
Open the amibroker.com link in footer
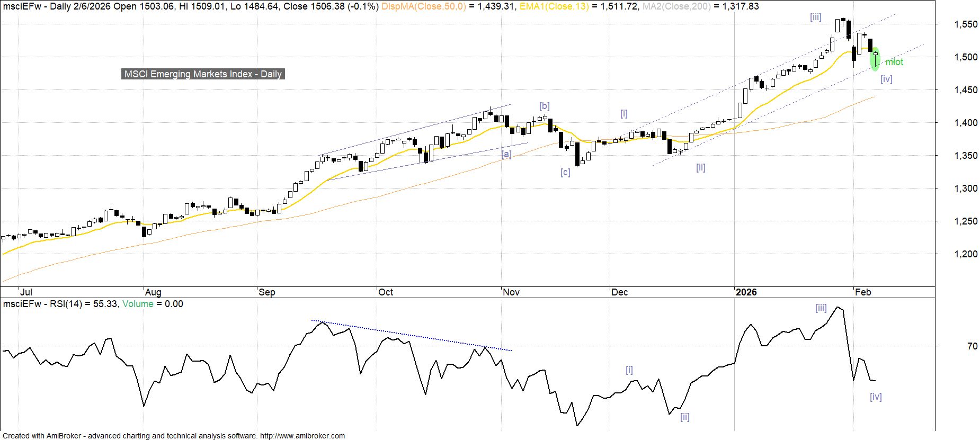(302, 436)
